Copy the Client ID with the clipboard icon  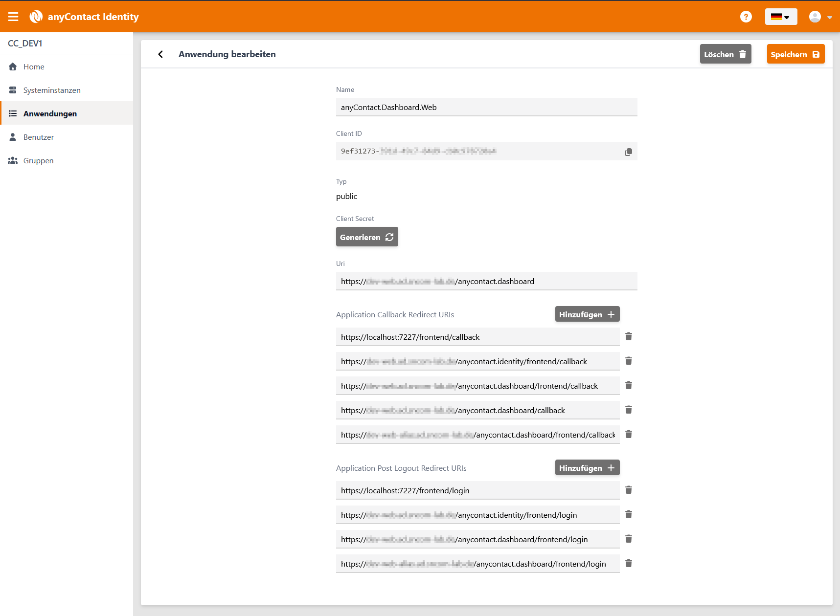629,152
